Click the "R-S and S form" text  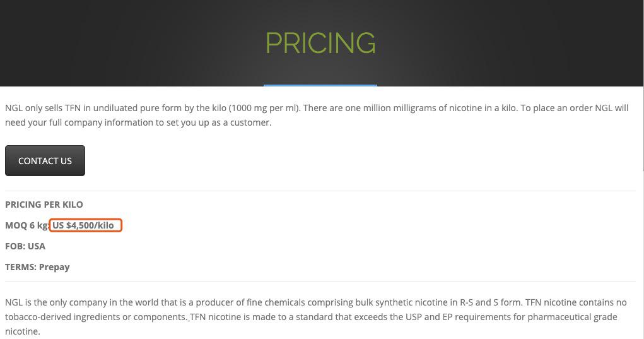(x=487, y=302)
